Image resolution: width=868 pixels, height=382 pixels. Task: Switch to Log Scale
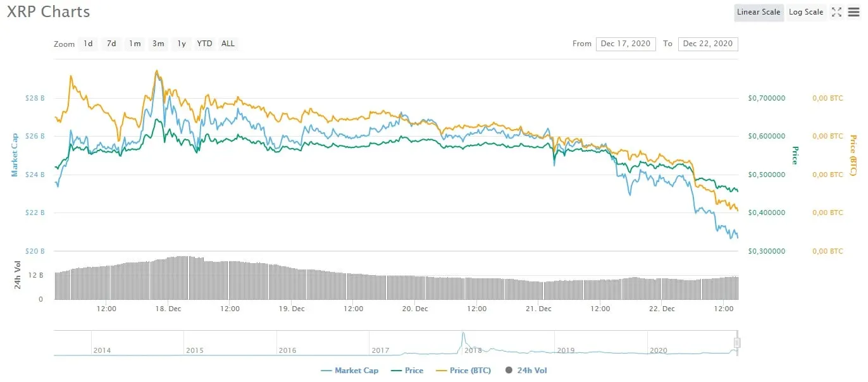(805, 11)
